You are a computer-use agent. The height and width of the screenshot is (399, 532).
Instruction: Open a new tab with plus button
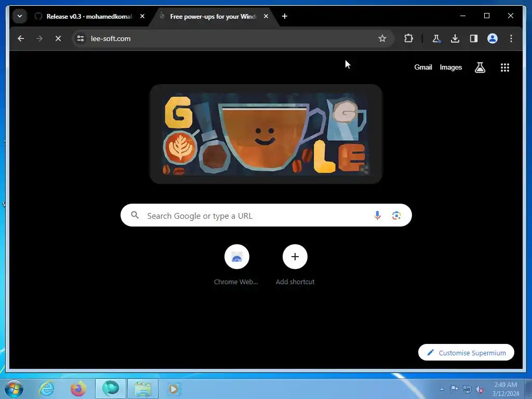[285, 16]
